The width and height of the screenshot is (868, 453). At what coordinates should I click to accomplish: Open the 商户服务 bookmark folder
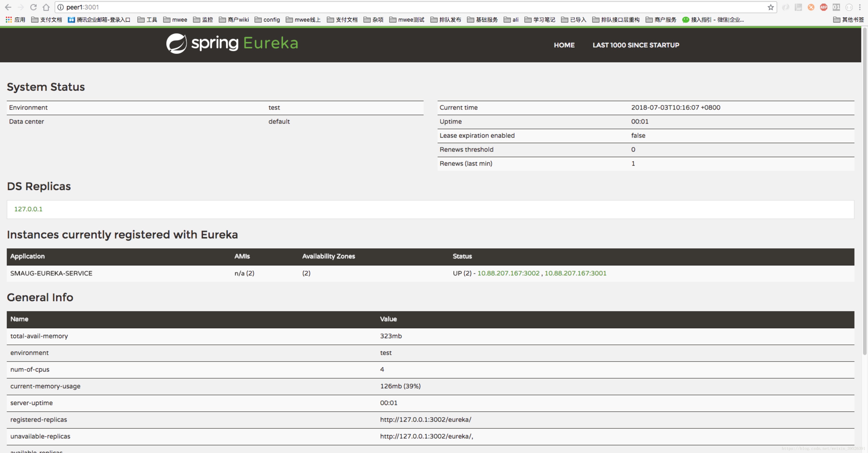[661, 19]
